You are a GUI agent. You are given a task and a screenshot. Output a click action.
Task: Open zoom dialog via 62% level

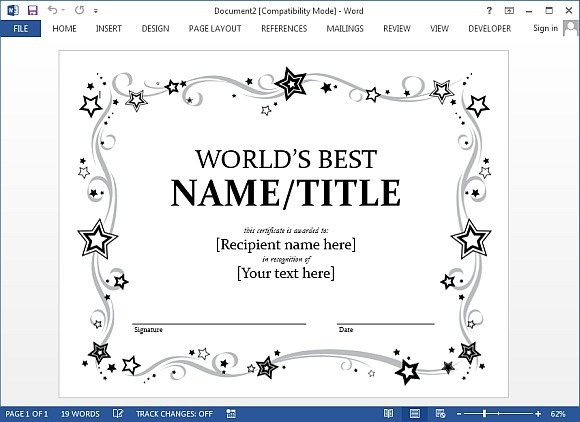tap(558, 414)
